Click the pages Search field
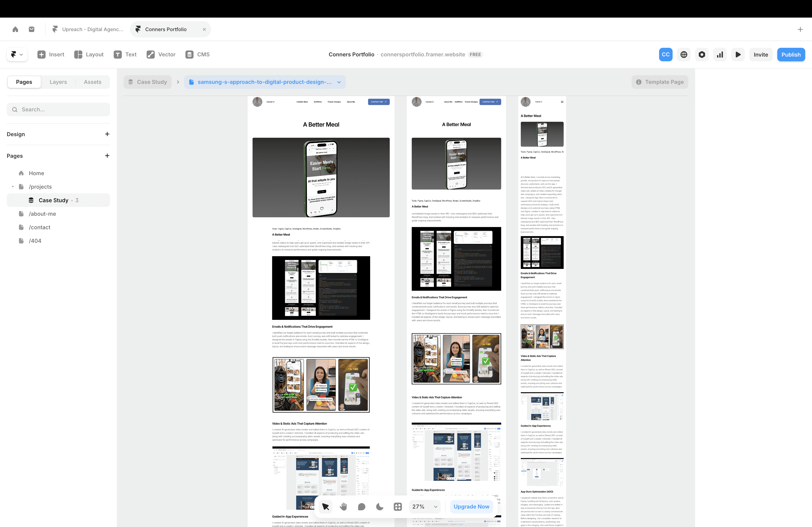The width and height of the screenshot is (812, 527). 58,109
